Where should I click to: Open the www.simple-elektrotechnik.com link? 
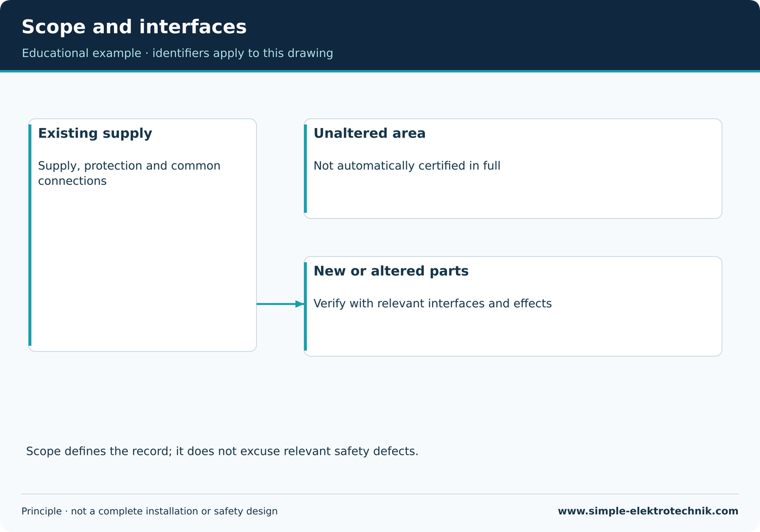(648, 511)
